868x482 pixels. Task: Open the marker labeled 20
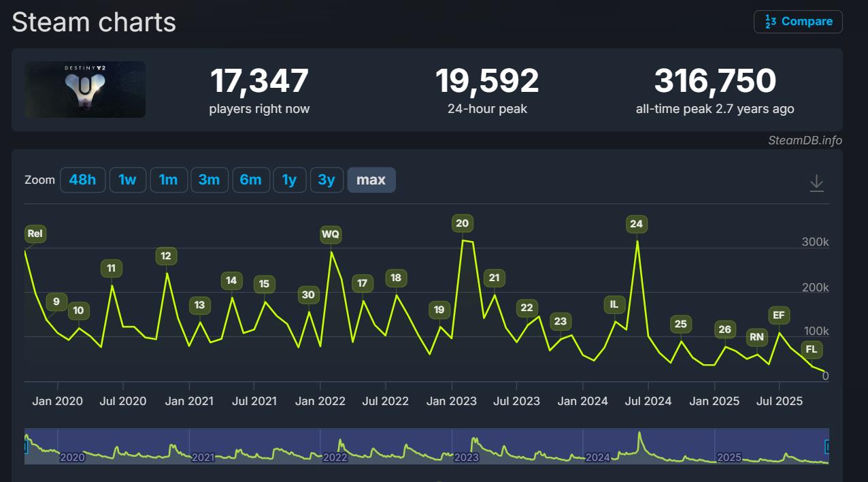pos(463,223)
